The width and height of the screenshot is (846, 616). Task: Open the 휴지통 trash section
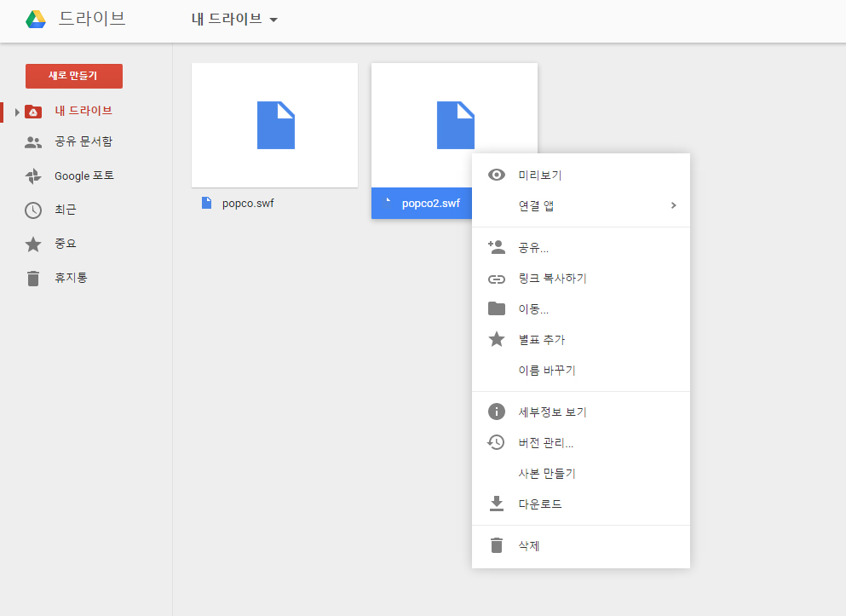pyautogui.click(x=71, y=278)
